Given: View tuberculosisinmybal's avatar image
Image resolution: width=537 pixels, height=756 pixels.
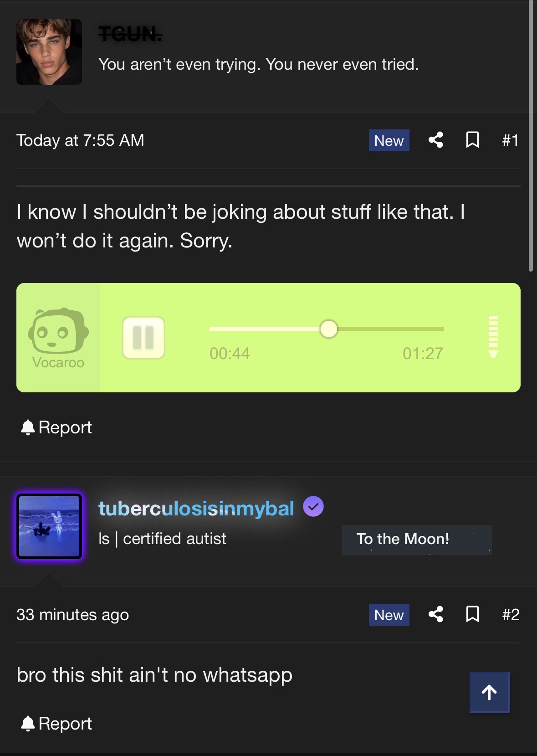Looking at the screenshot, I should (49, 526).
